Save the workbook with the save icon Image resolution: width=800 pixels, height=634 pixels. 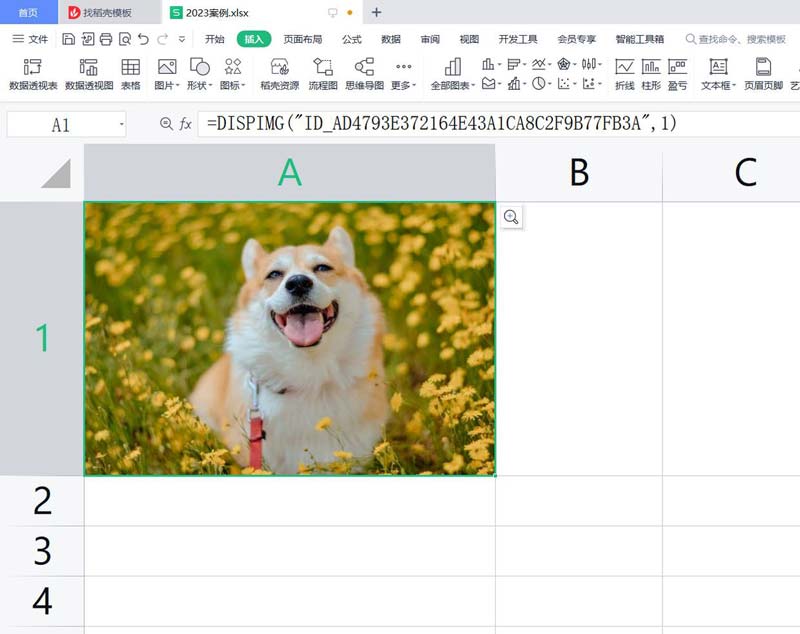pos(68,39)
